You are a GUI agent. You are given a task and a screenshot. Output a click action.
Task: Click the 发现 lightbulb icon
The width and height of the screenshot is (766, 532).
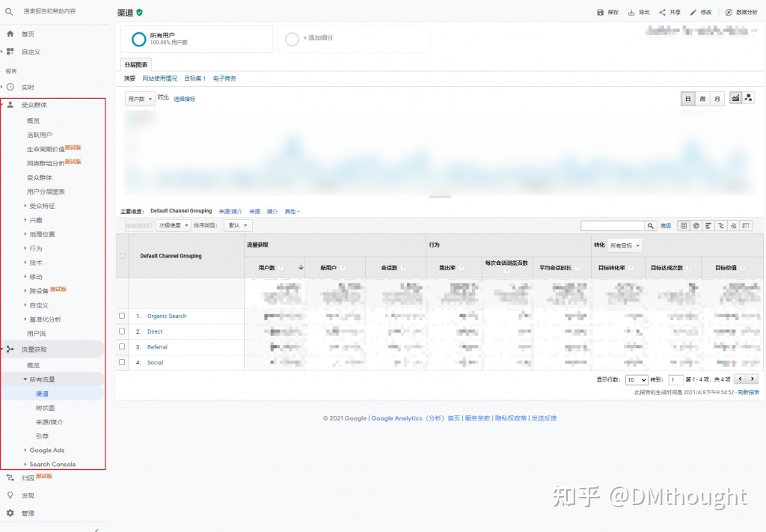pos(10,495)
